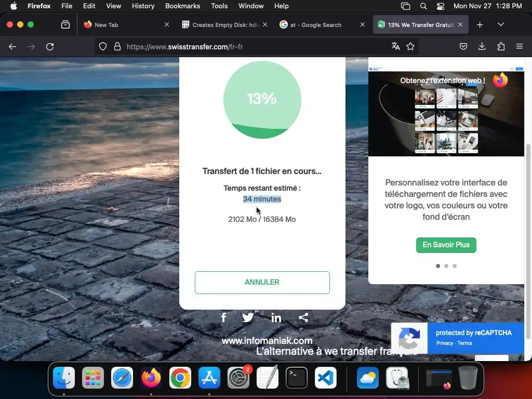532x399 pixels.
Task: Click the page vertical scrollbar
Action: [x=528, y=241]
